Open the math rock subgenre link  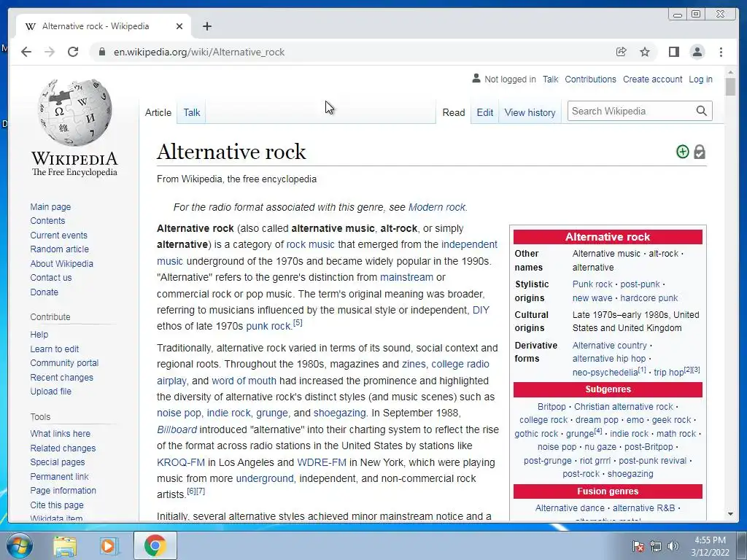676,434
